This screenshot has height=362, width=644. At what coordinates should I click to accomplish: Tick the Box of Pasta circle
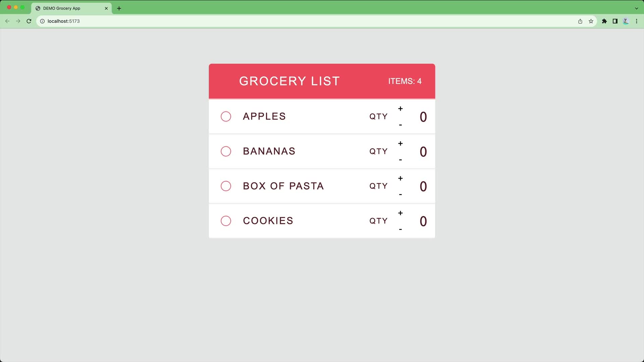click(226, 186)
